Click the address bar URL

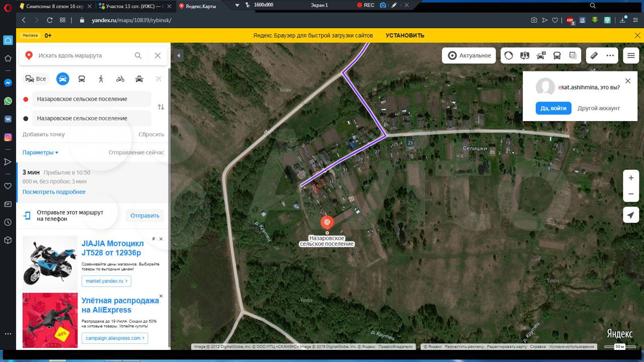tap(132, 20)
